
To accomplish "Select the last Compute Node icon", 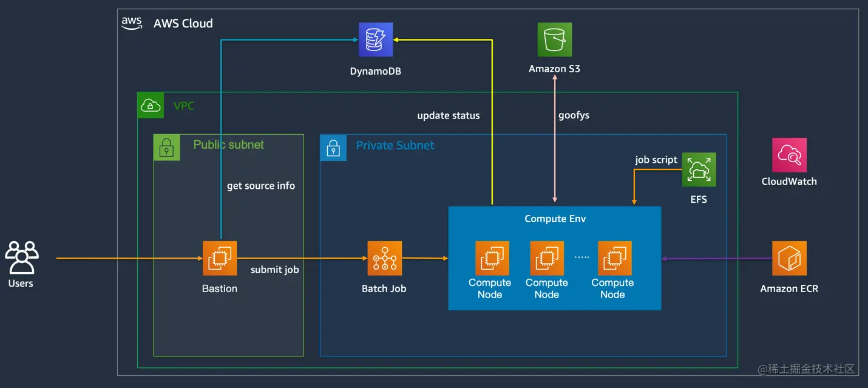I will coord(615,258).
